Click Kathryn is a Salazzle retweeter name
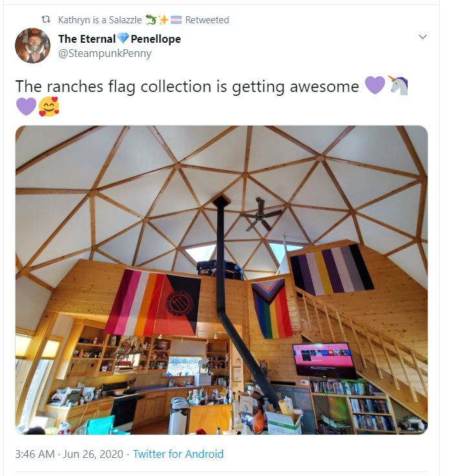The image size is (449, 476). [100, 20]
